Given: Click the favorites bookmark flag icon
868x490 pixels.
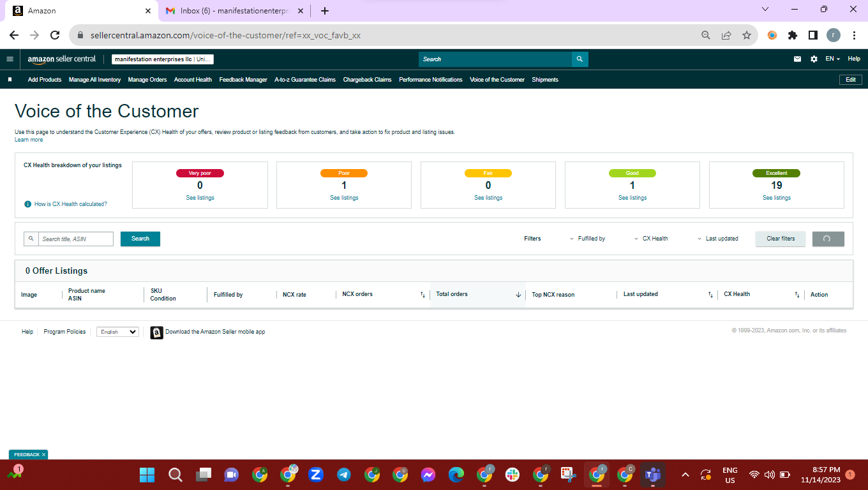Looking at the screenshot, I should (x=10, y=80).
